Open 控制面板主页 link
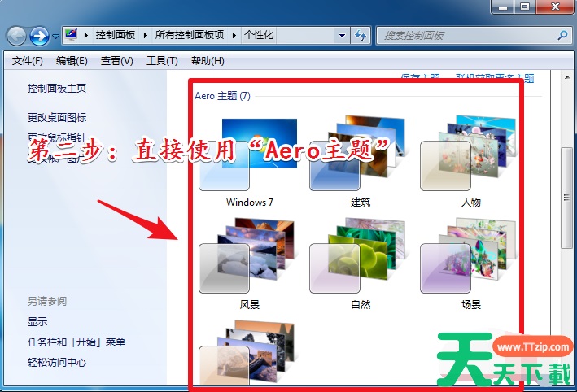This screenshot has width=577, height=392. 57,89
